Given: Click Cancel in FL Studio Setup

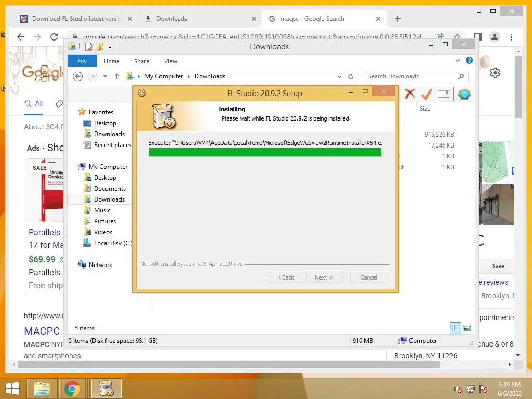Looking at the screenshot, I should point(369,277).
